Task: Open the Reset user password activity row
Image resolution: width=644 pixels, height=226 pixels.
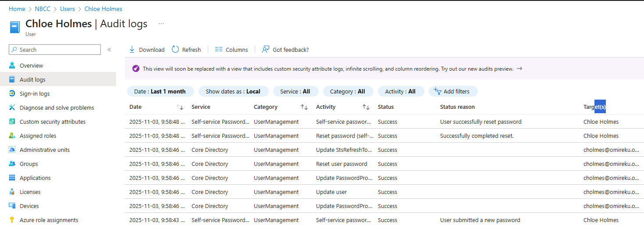Action: pos(384,164)
